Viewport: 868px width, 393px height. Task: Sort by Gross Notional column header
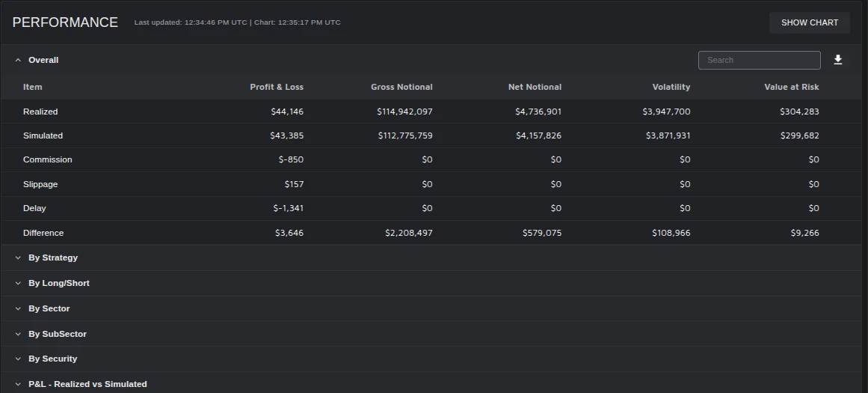point(401,87)
